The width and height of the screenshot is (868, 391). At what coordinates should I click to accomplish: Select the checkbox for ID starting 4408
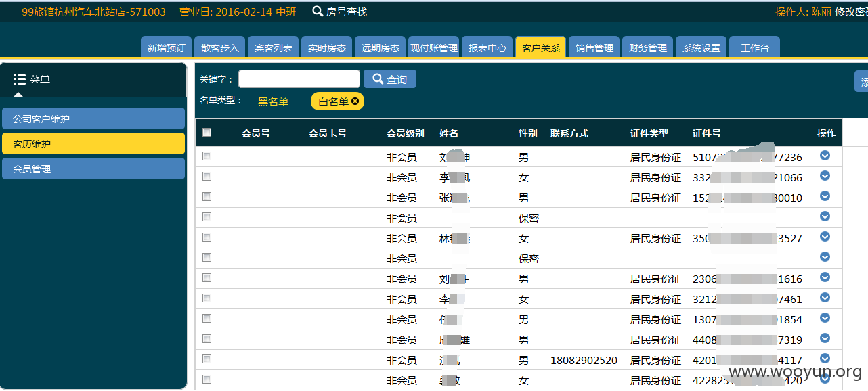point(207,338)
